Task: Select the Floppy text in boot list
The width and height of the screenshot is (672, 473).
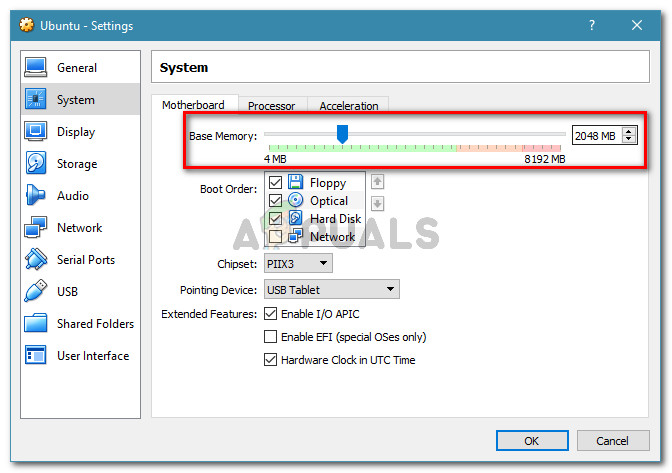Action: [328, 183]
